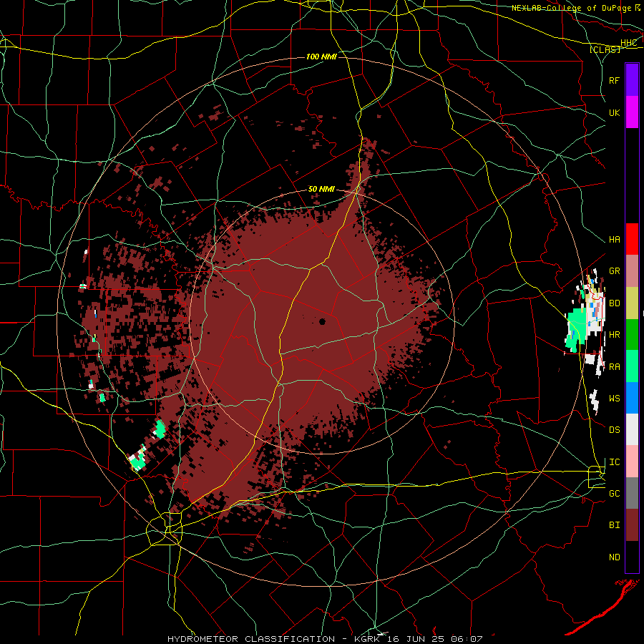Click the UK legend label
Viewport: 644px width, 644px height.
point(615,112)
